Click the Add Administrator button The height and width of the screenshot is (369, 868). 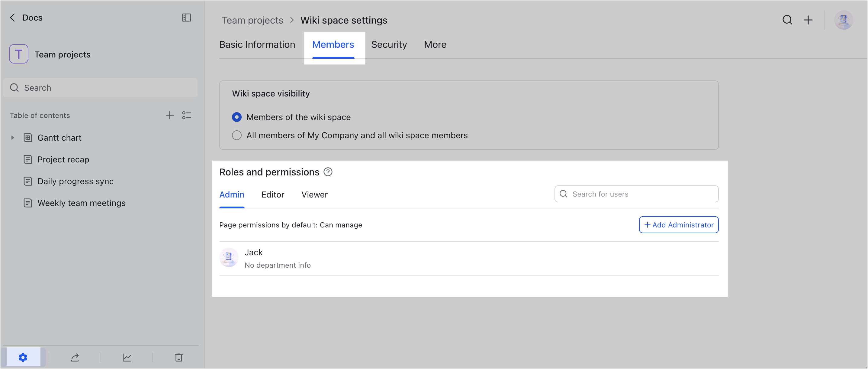pos(678,225)
